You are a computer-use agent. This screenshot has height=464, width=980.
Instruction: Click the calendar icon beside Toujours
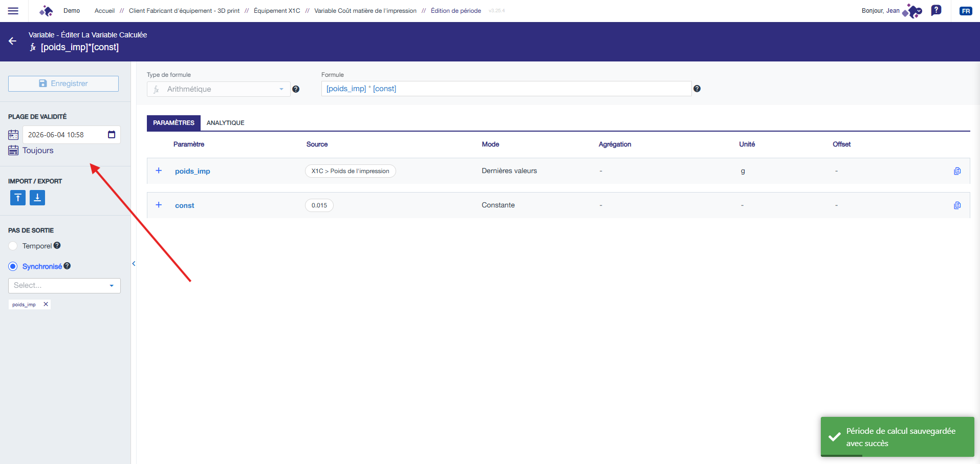(x=13, y=151)
